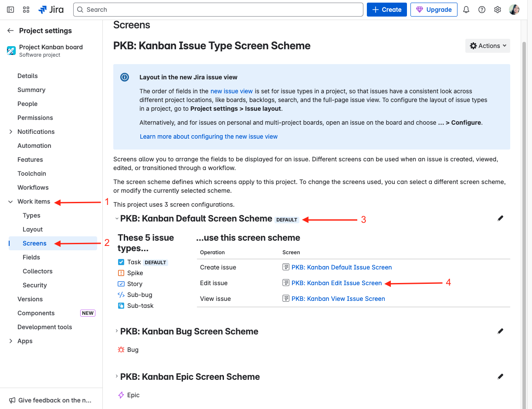Edit Kanban Default Screen Scheme pencil icon
This screenshot has height=409, width=532.
coord(500,218)
